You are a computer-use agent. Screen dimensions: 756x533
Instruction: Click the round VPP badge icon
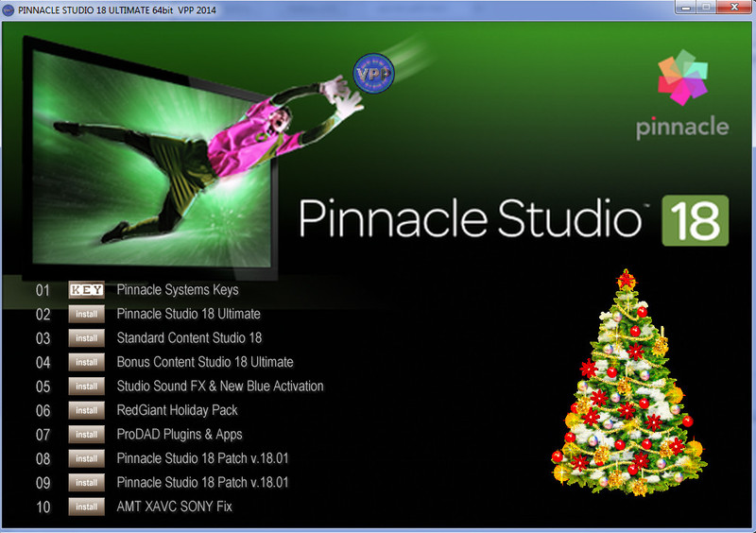373,74
